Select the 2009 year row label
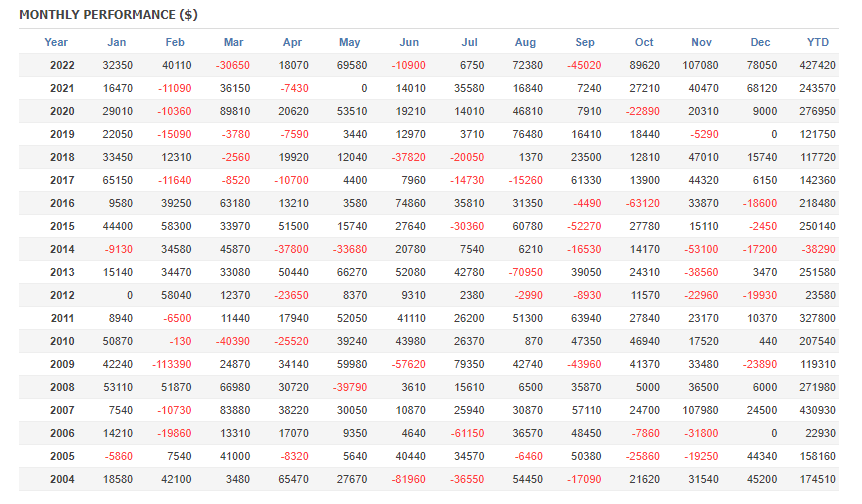The image size is (862, 504). coord(62,364)
